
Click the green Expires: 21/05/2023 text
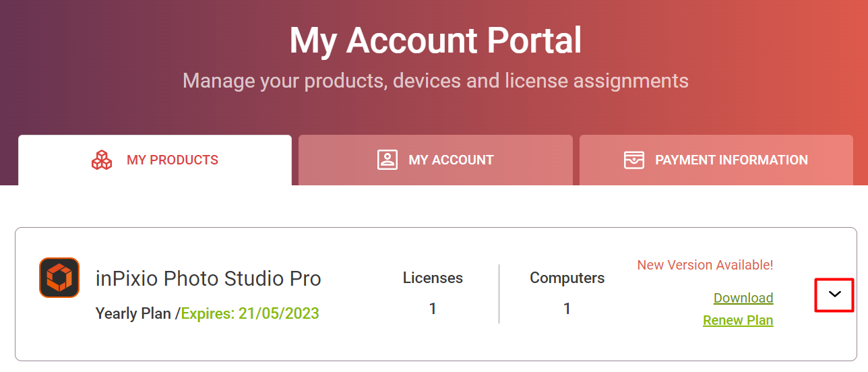[250, 313]
